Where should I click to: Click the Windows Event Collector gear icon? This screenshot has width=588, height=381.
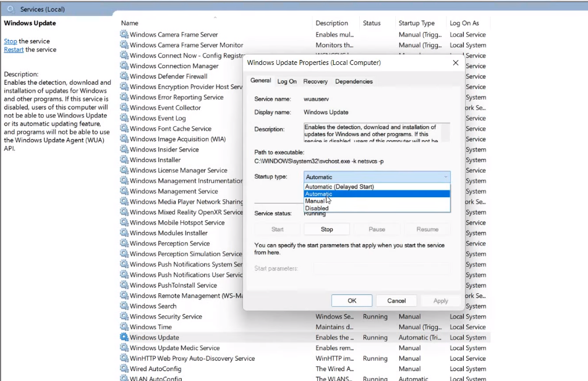(x=124, y=107)
